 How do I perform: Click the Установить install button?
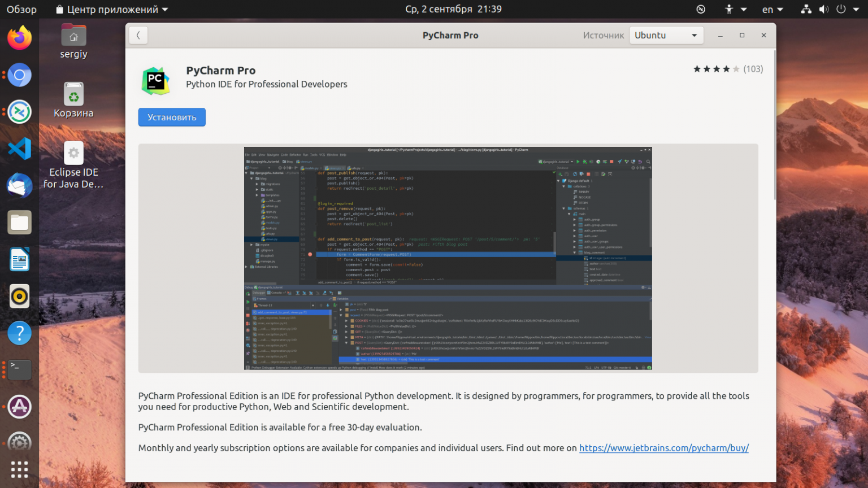point(172,117)
